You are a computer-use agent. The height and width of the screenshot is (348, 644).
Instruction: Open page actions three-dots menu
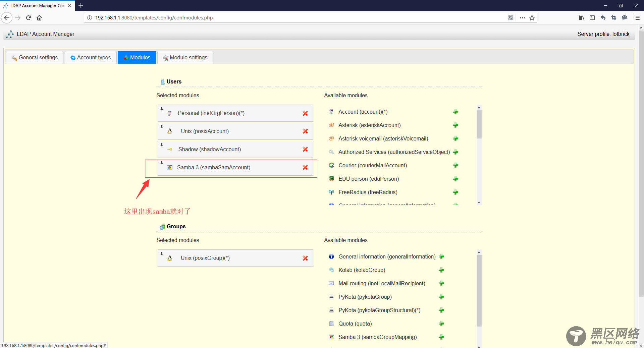pyautogui.click(x=522, y=18)
